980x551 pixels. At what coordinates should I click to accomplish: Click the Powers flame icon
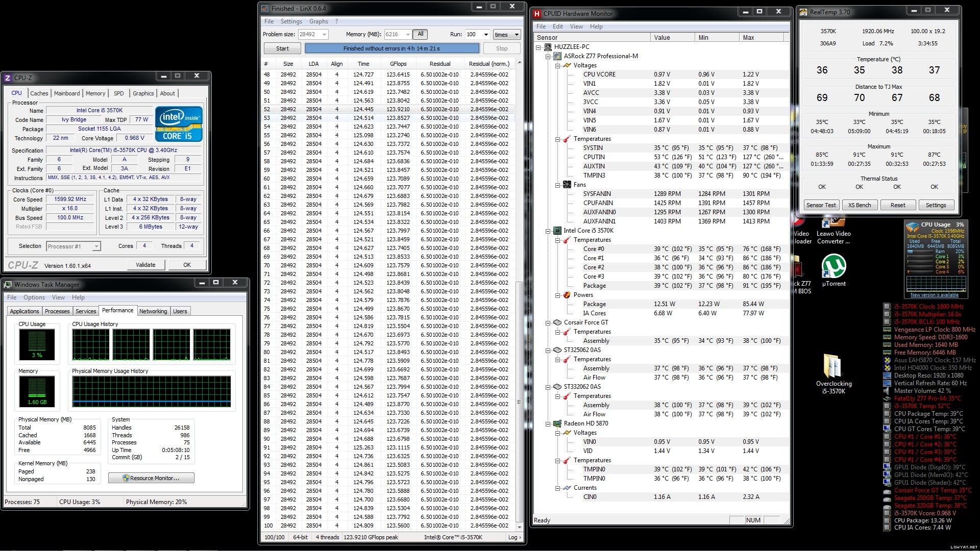pyautogui.click(x=567, y=295)
